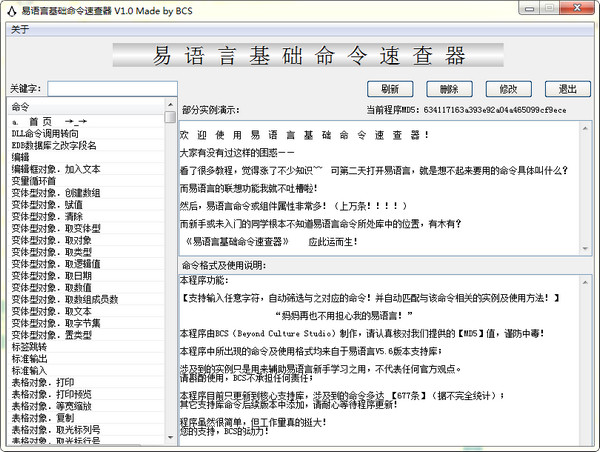Click the app icon in title bar
Viewport: 600px width, 452px height.
[12, 11]
